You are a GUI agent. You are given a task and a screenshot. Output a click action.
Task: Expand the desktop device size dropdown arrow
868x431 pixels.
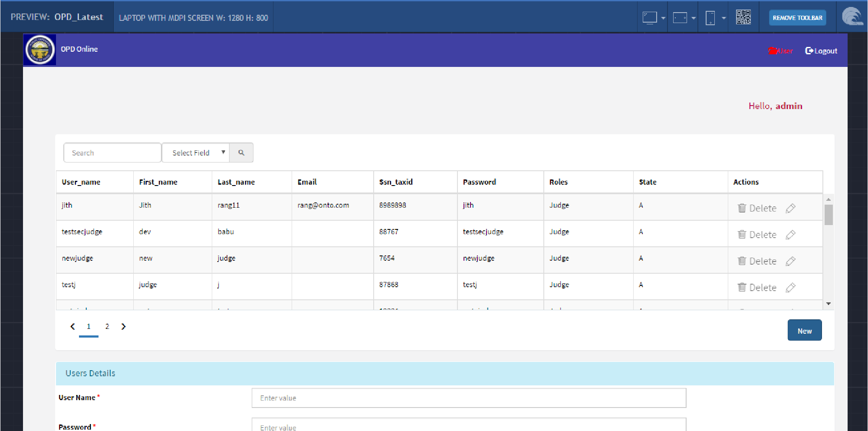[663, 18]
